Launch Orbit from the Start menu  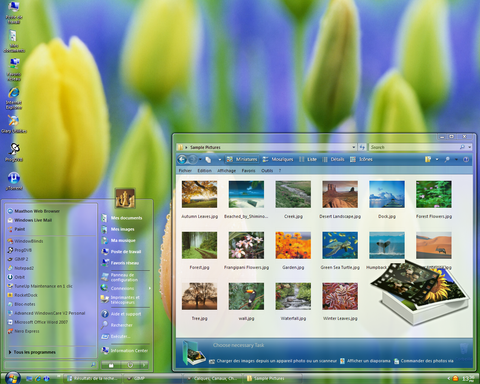click(x=16, y=277)
